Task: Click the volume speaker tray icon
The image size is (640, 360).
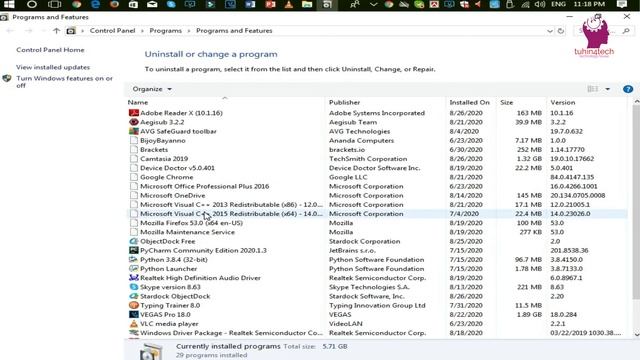Action: click(540, 4)
